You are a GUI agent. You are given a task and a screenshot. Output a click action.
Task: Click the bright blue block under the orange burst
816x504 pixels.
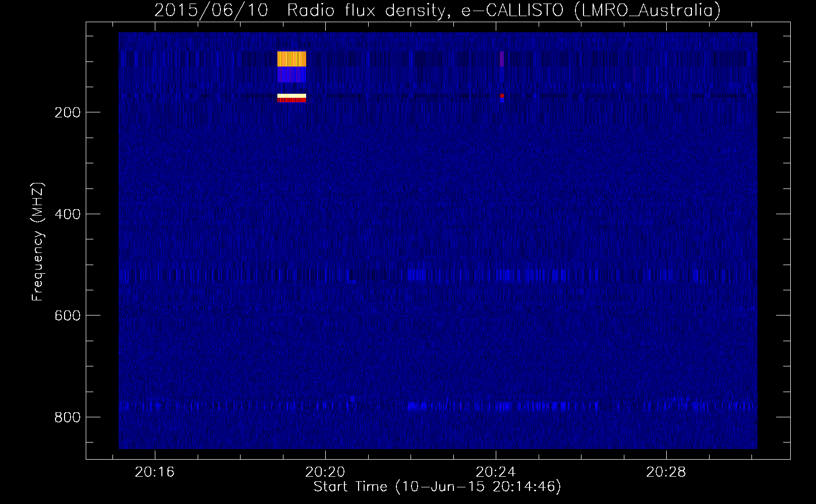(292, 75)
